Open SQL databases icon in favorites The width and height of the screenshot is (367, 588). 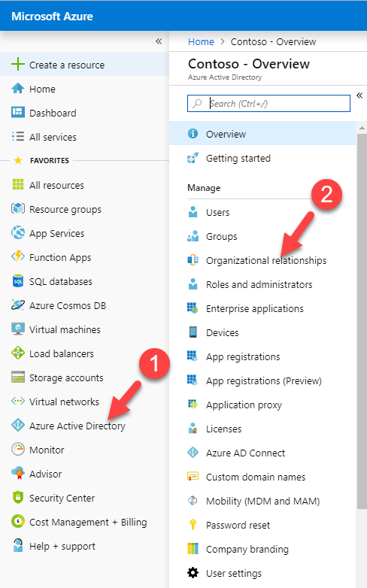coord(18,281)
